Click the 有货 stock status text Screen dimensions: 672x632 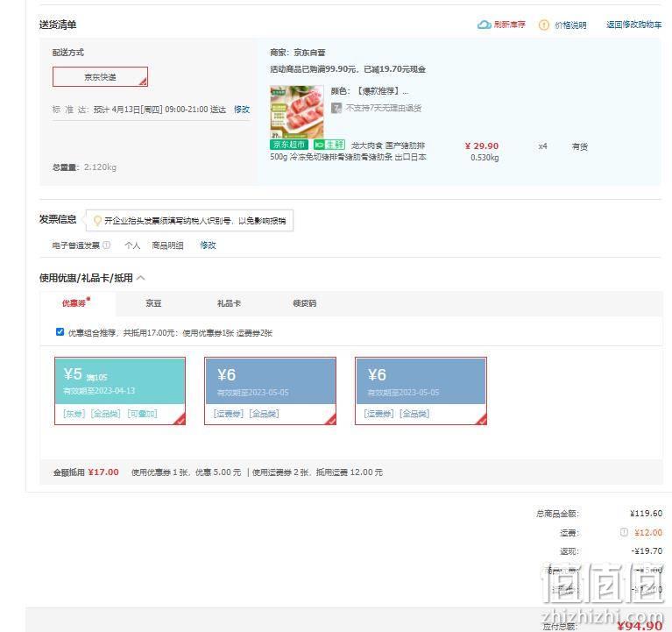(579, 146)
